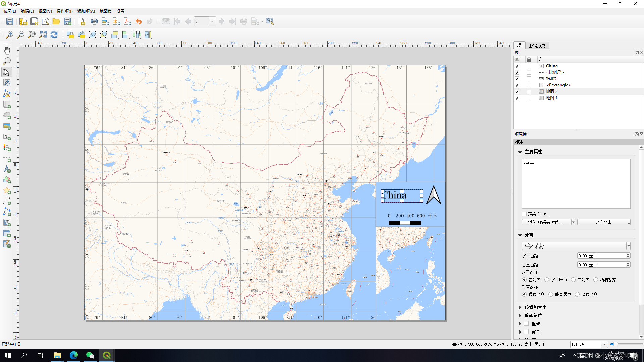Select 右对齐 horizontal alignment
Image resolution: width=644 pixels, height=362 pixels.
click(573, 280)
